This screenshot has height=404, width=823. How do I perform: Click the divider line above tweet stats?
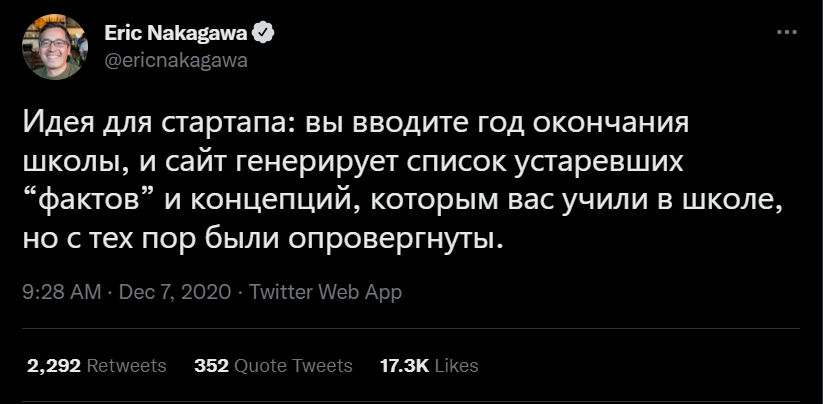411,328
